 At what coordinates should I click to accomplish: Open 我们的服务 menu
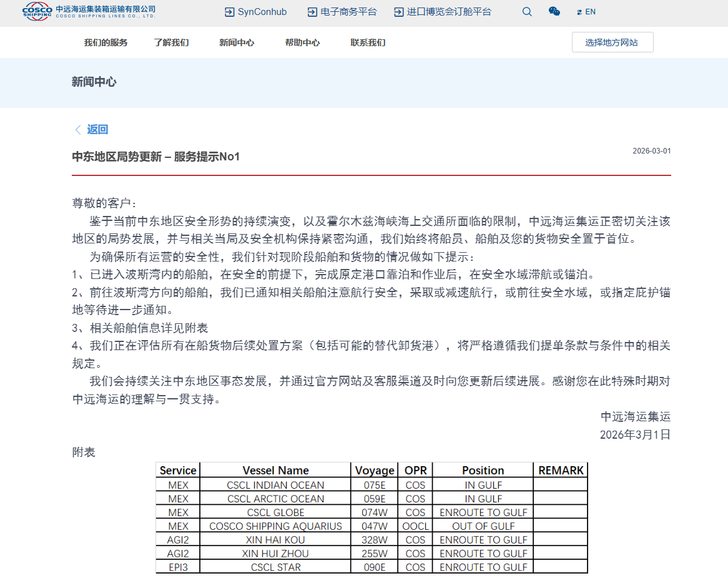pyautogui.click(x=106, y=42)
